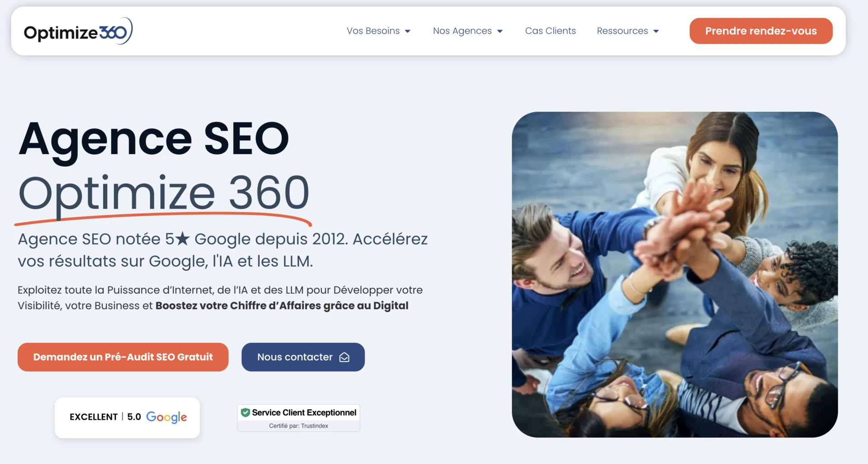Click the Optimize 360 logo
Screen dimensions: 868x464
(78, 31)
